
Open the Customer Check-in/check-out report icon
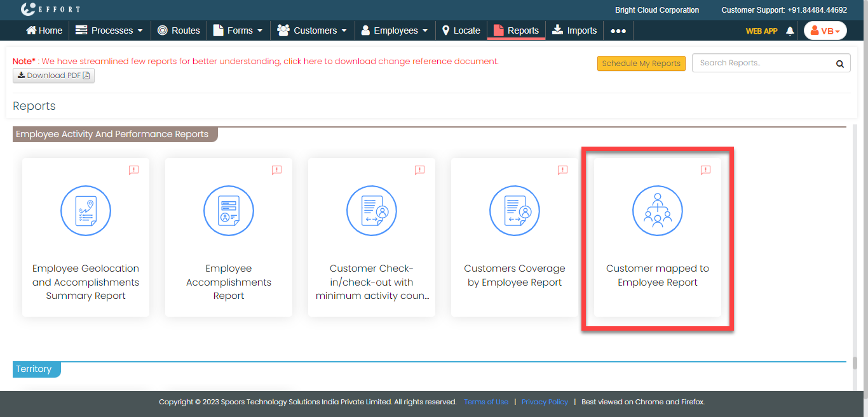pyautogui.click(x=372, y=211)
